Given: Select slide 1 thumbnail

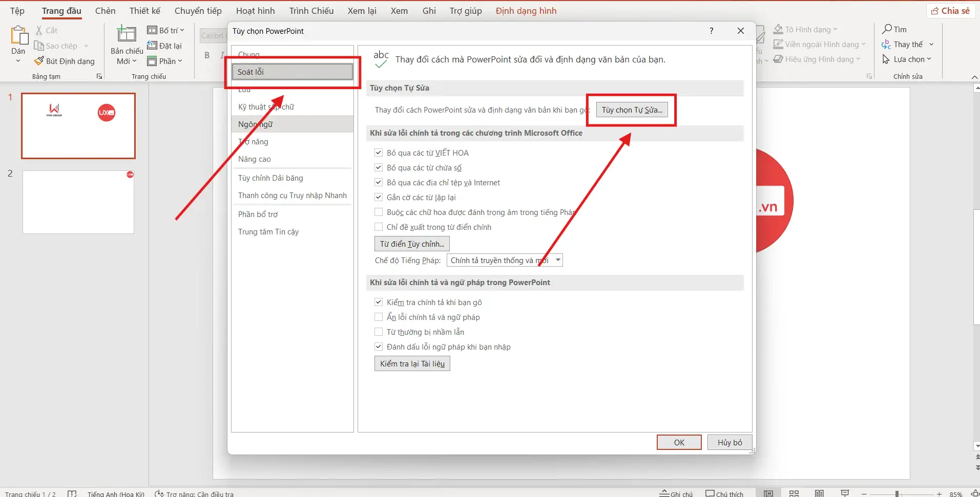Looking at the screenshot, I should point(78,126).
